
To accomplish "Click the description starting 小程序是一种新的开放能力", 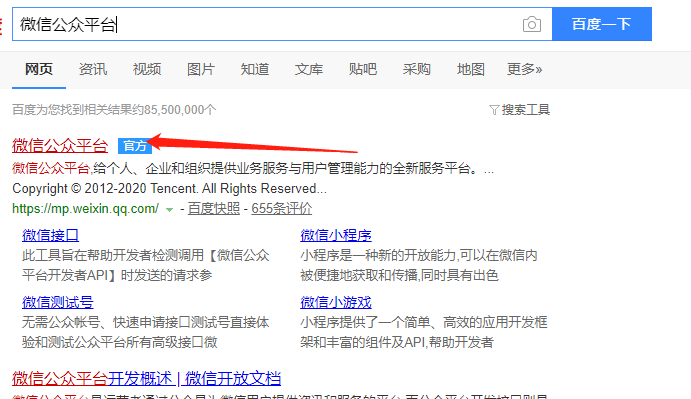I will 419,265.
